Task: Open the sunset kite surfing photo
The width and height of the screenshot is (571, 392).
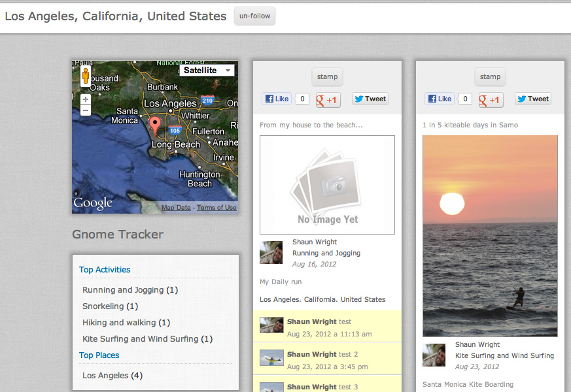Action: tap(490, 236)
